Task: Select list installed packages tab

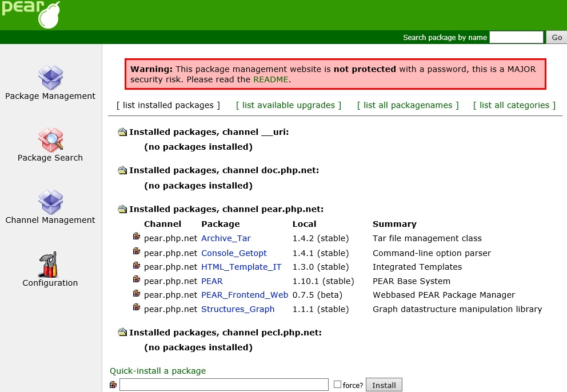Action: pos(168,105)
